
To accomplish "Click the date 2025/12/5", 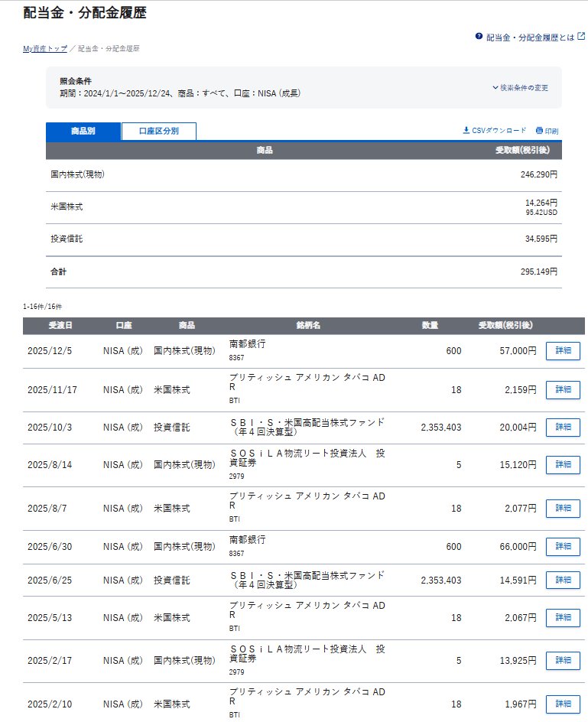I will [50, 351].
